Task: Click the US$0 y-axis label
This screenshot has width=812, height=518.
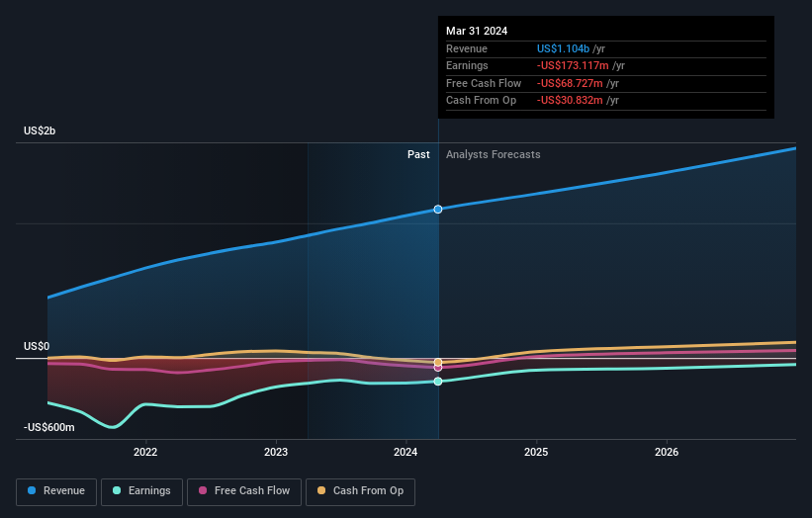Action: (x=37, y=346)
